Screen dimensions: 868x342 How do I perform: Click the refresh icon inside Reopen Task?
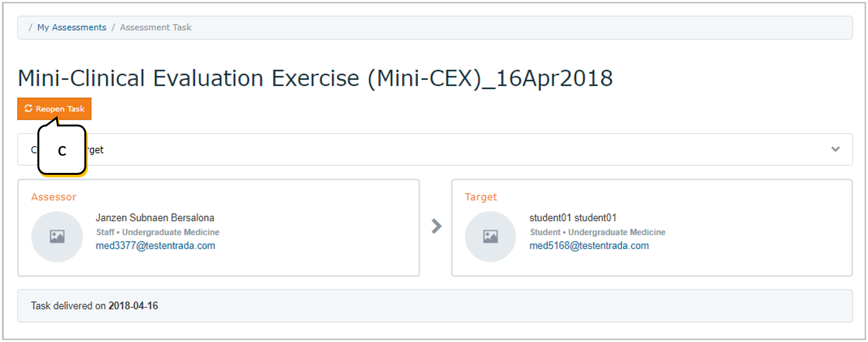click(29, 109)
